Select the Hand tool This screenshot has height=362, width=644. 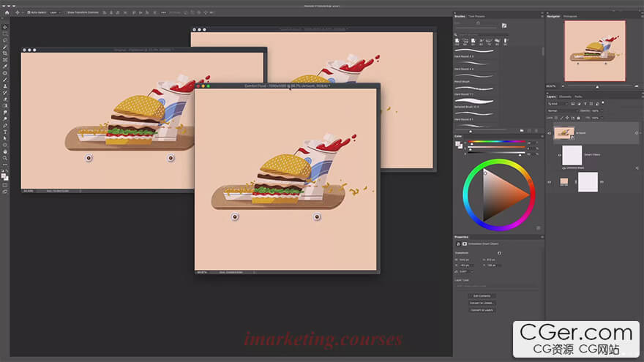5,151
